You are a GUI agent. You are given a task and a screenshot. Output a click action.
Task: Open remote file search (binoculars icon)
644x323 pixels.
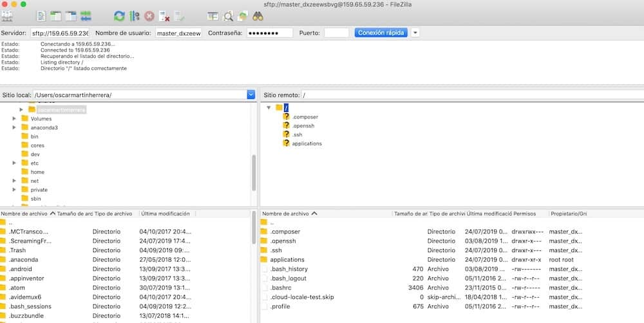click(258, 16)
